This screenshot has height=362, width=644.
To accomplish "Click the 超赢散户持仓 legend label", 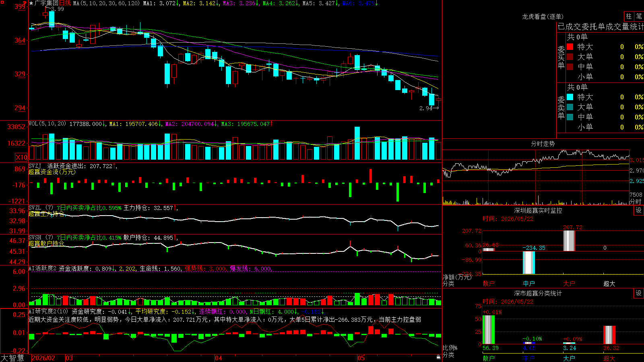I will [46, 243].
